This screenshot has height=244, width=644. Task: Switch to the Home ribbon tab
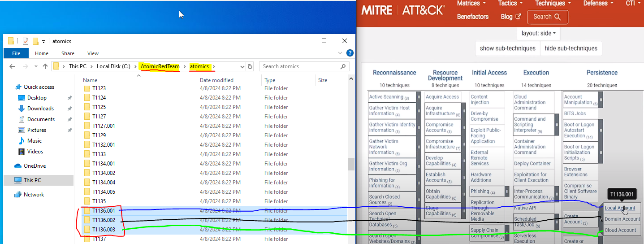[42, 53]
